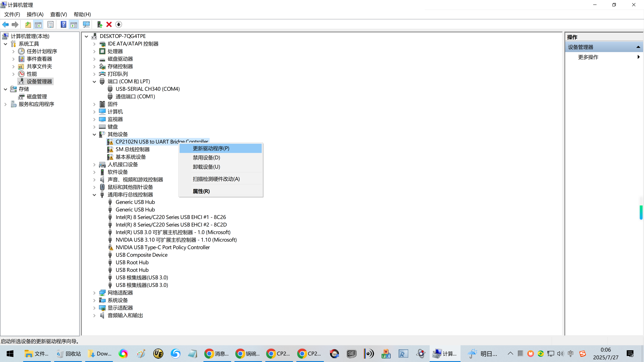
Task: Select Intel(R) 8 Series USB EHCI #1 - 8C26
Action: tap(171, 217)
